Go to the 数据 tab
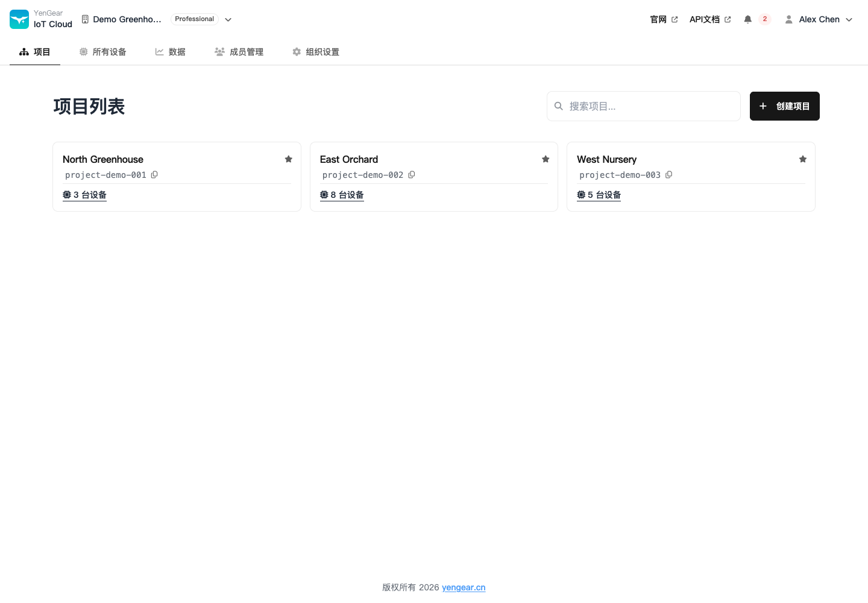This screenshot has height=603, width=868. [x=170, y=52]
